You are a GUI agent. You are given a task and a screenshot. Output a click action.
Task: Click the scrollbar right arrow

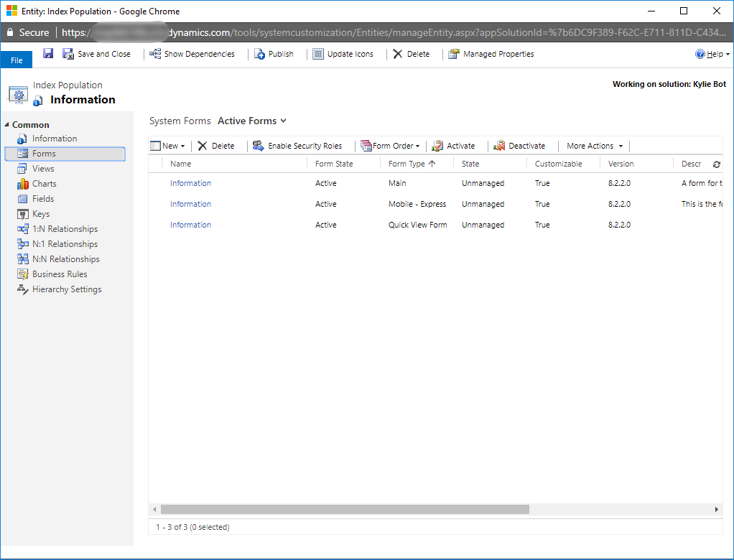[x=716, y=509]
